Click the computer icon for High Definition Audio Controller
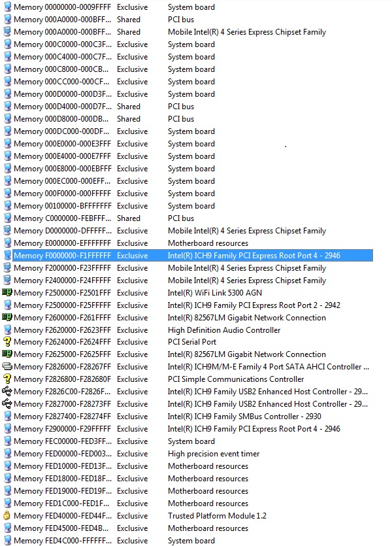The height and width of the screenshot is (546, 392). [7, 330]
